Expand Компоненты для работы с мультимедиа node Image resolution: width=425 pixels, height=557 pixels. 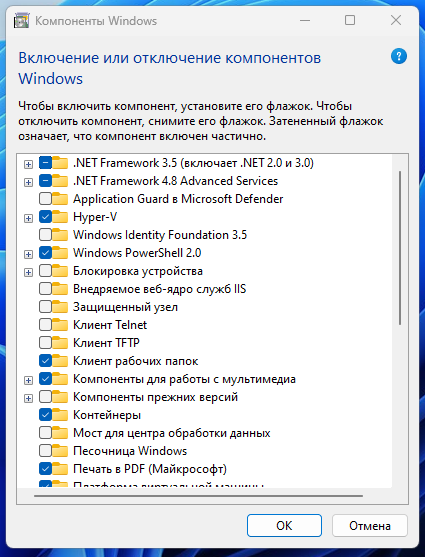point(28,380)
